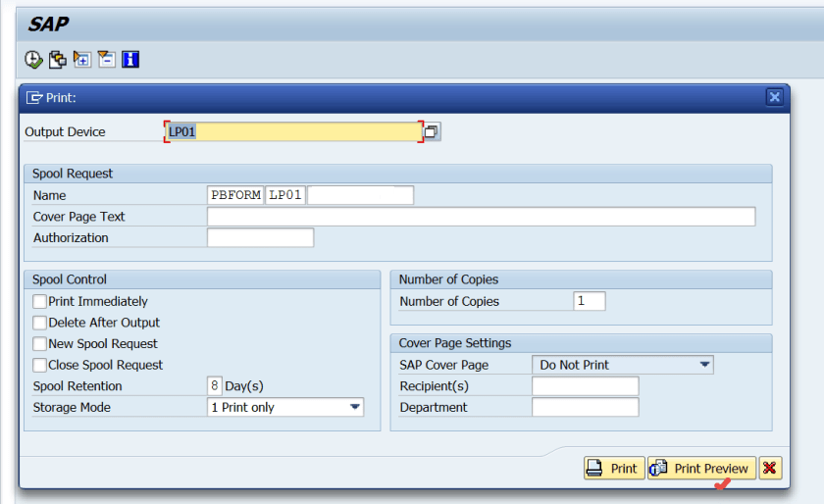Click the Number of Copies group header
The width and height of the screenshot is (824, 504).
pyautogui.click(x=581, y=279)
